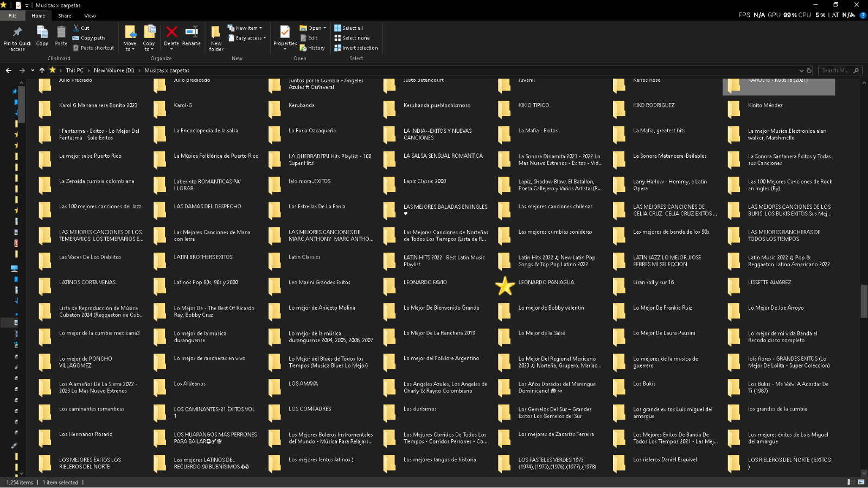Open the Easy access dropdown
The image size is (868, 488).
pos(247,38)
